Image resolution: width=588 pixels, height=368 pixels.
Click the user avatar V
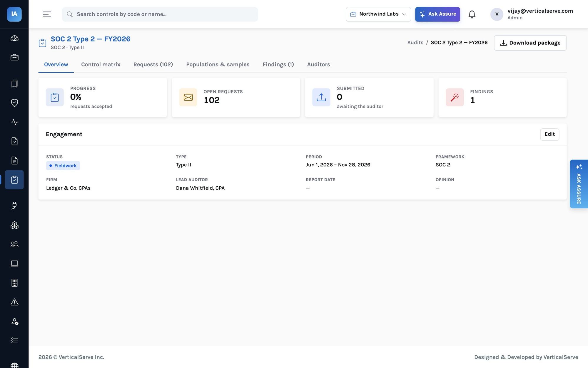pos(497,14)
